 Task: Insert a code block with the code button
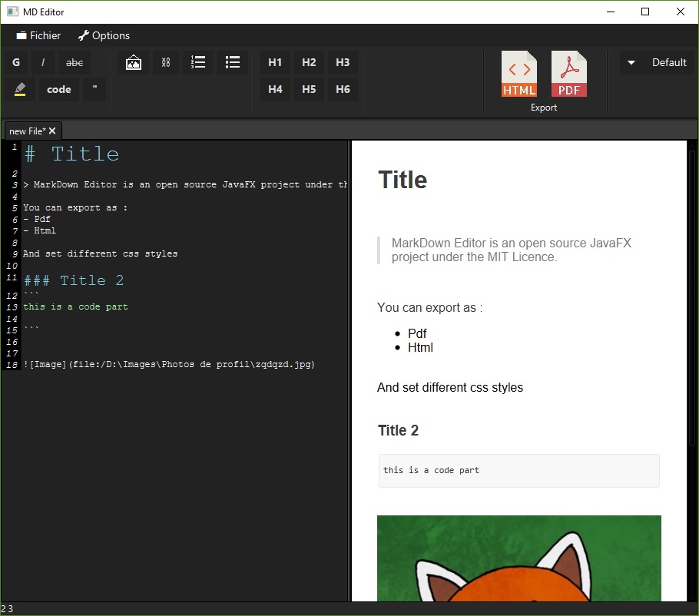pos(59,90)
